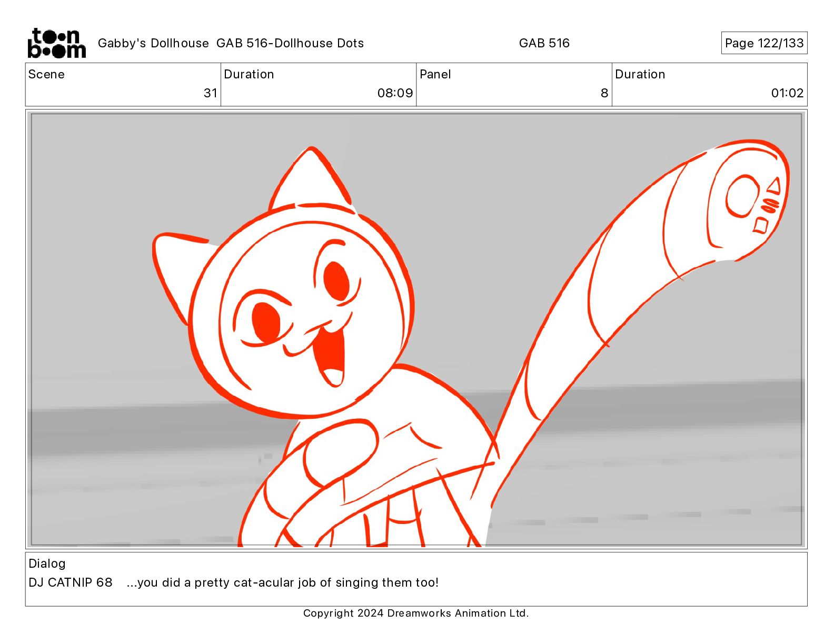The width and height of the screenshot is (834, 644).
Task: Select the speaker 'DJ CATNIP 68'
Action: pos(71,582)
